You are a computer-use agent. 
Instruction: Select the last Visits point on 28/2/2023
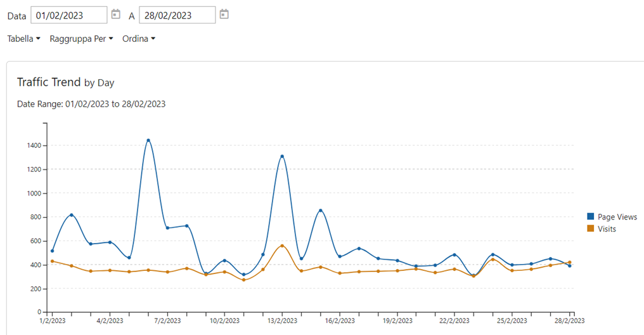[569, 262]
